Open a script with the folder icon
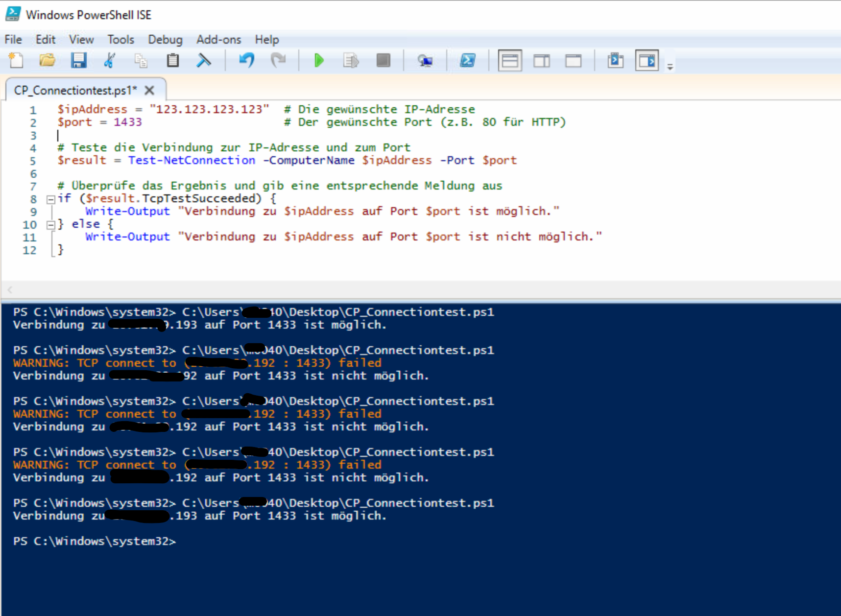 (47, 61)
